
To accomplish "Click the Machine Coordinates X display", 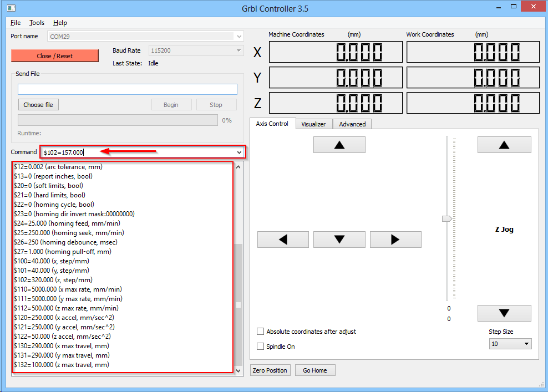I will click(336, 52).
